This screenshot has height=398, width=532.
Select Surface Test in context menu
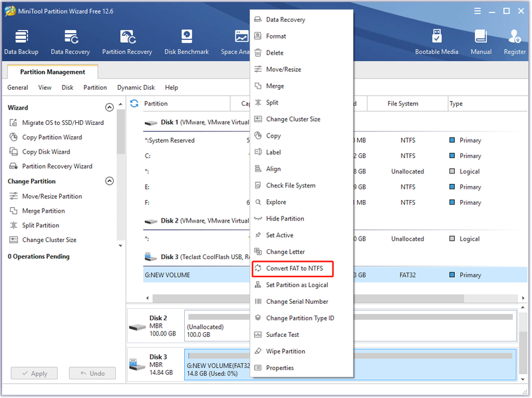tap(301, 335)
